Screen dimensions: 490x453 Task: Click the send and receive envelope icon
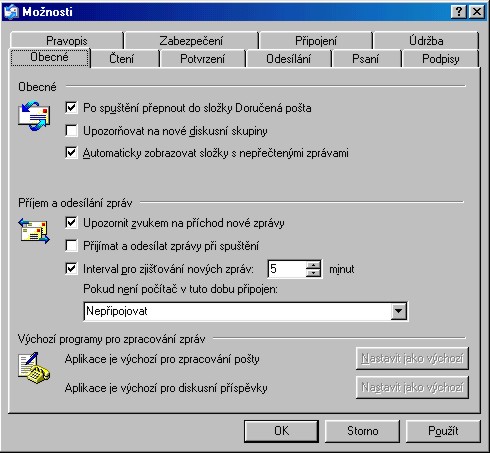[x=34, y=231]
